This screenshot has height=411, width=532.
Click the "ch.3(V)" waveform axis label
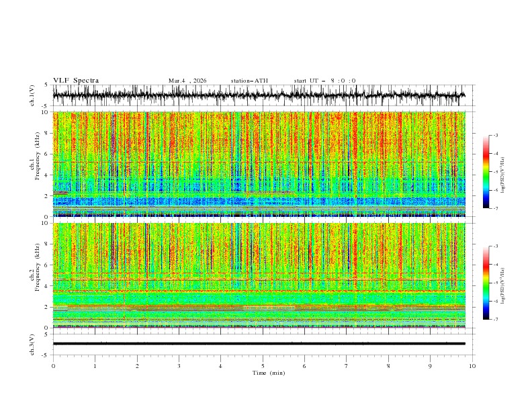pos(32,345)
